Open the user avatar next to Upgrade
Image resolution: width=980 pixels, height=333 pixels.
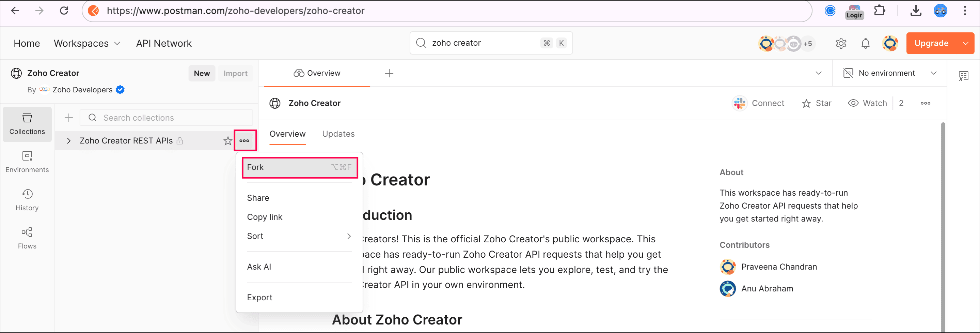coord(890,43)
